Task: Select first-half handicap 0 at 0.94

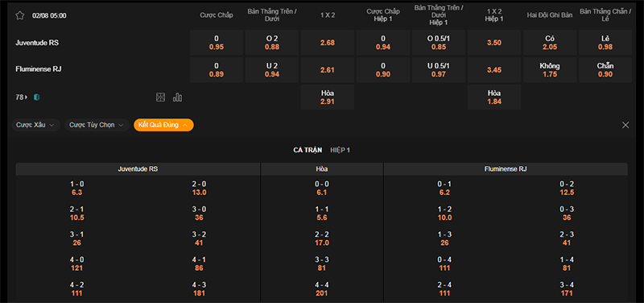Action: [x=383, y=43]
